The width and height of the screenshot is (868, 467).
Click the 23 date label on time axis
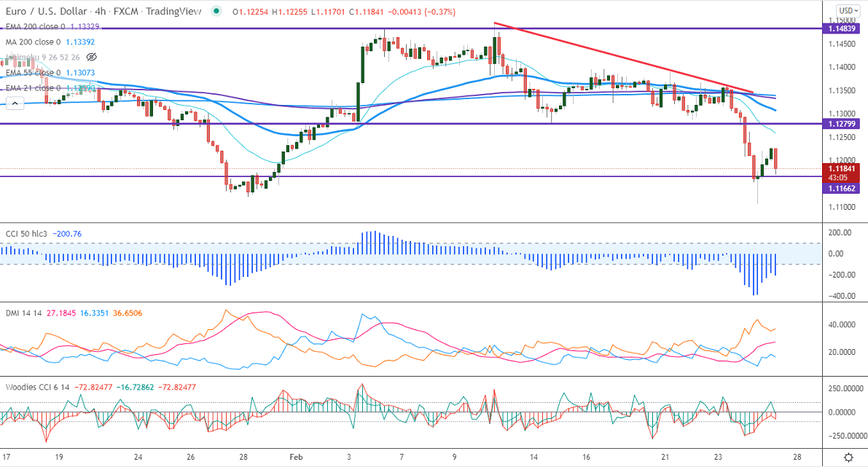point(718,457)
